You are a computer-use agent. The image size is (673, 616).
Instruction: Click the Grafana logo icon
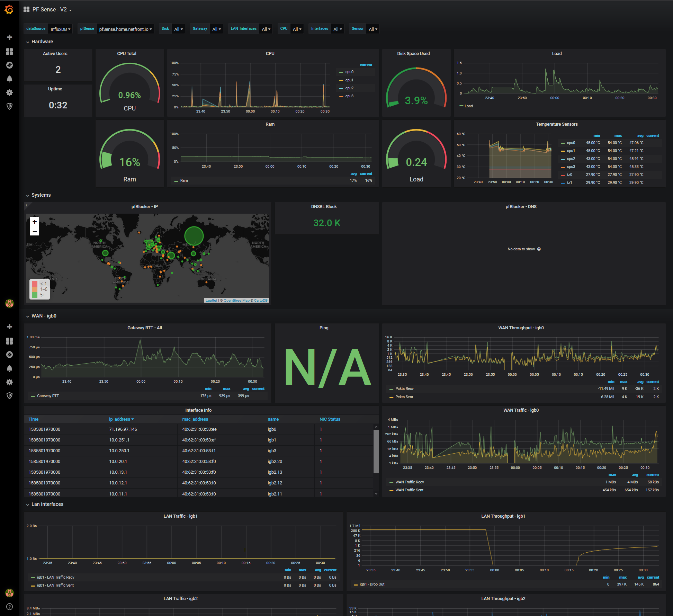click(9, 10)
